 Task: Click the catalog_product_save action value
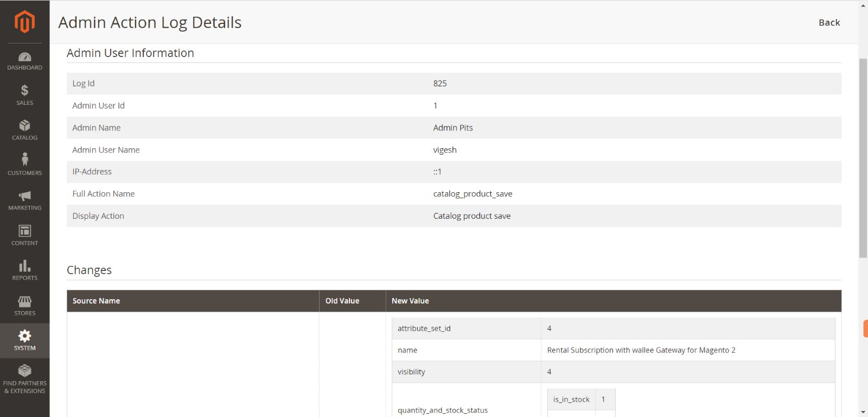473,194
